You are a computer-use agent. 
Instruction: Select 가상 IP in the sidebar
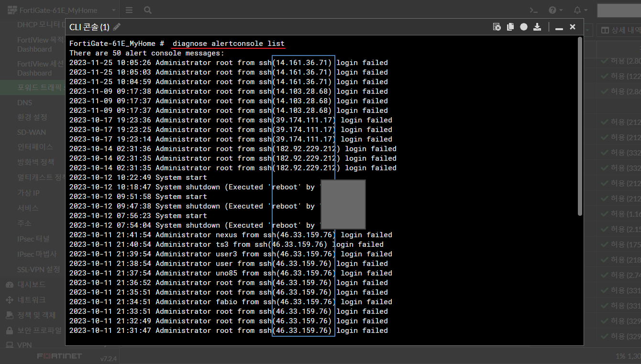pyautogui.click(x=28, y=193)
